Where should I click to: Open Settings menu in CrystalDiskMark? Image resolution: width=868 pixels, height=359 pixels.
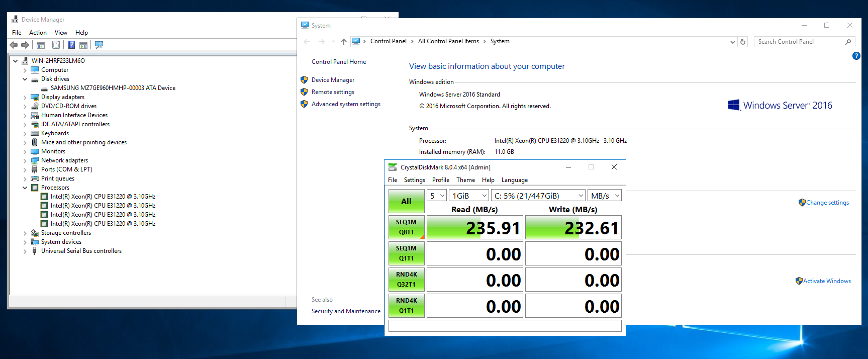(415, 180)
